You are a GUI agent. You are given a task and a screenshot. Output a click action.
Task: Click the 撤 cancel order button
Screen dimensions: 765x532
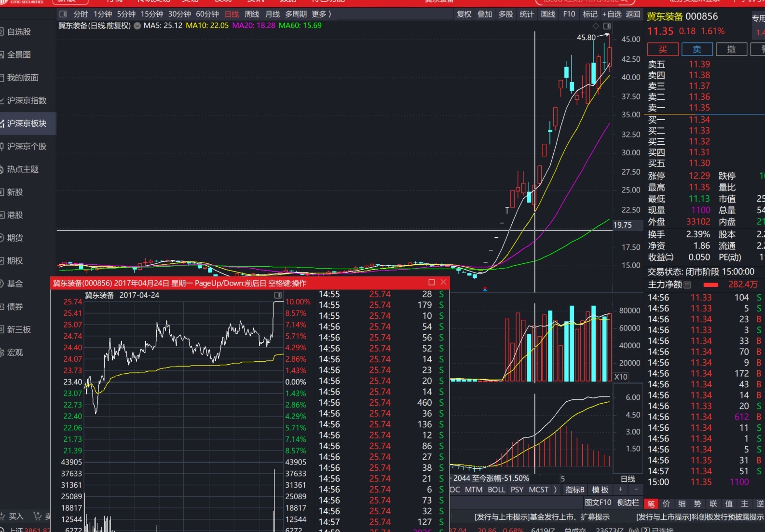731,49
